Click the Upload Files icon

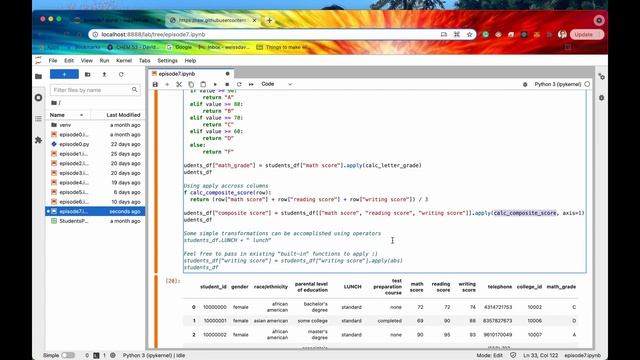(x=104, y=74)
